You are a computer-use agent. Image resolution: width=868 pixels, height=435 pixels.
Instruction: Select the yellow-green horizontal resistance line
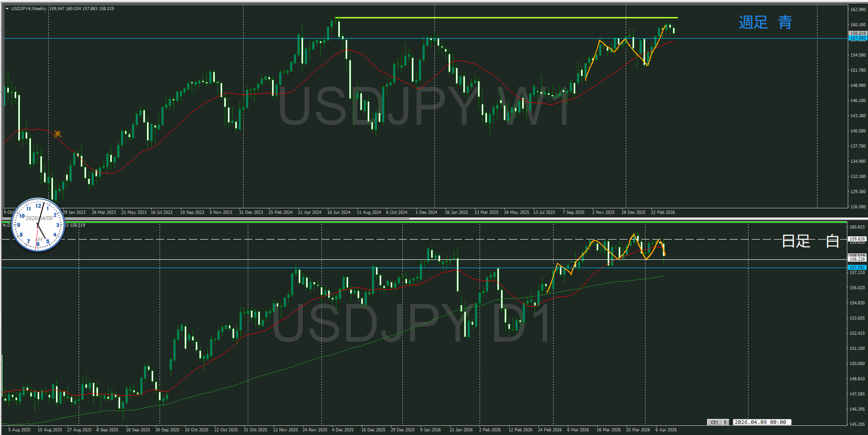506,18
